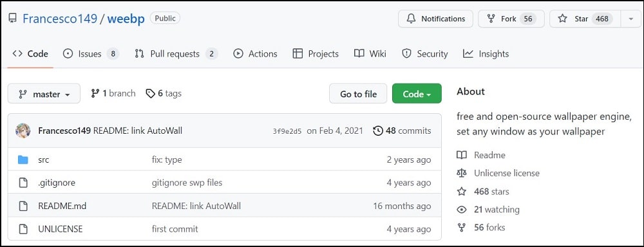
Task: View the 6 tags link
Action: coord(164,93)
